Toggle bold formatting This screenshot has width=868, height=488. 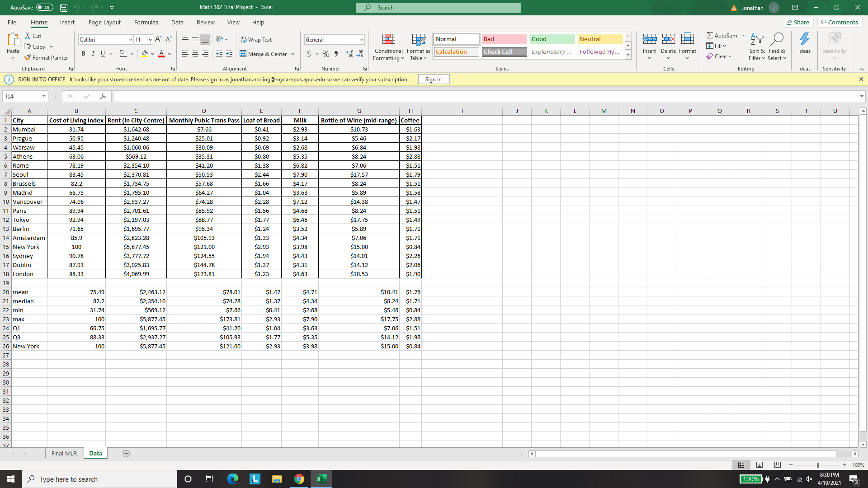click(x=83, y=54)
